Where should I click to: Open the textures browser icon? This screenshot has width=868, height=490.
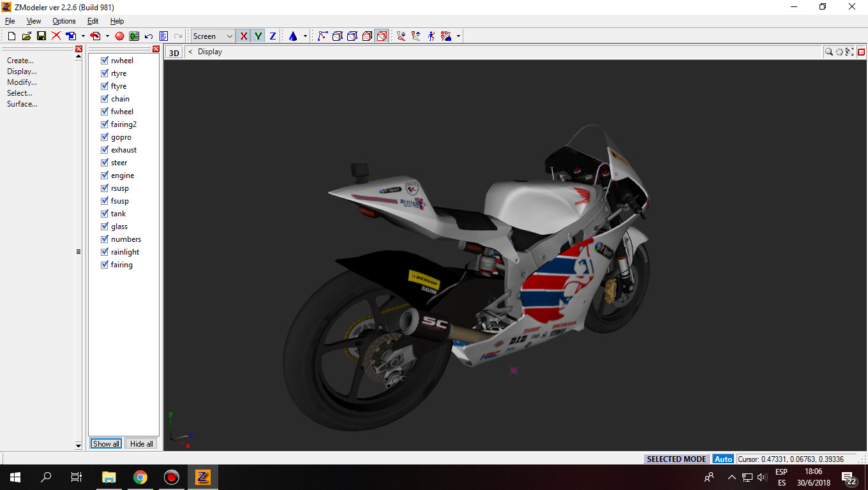pos(134,36)
